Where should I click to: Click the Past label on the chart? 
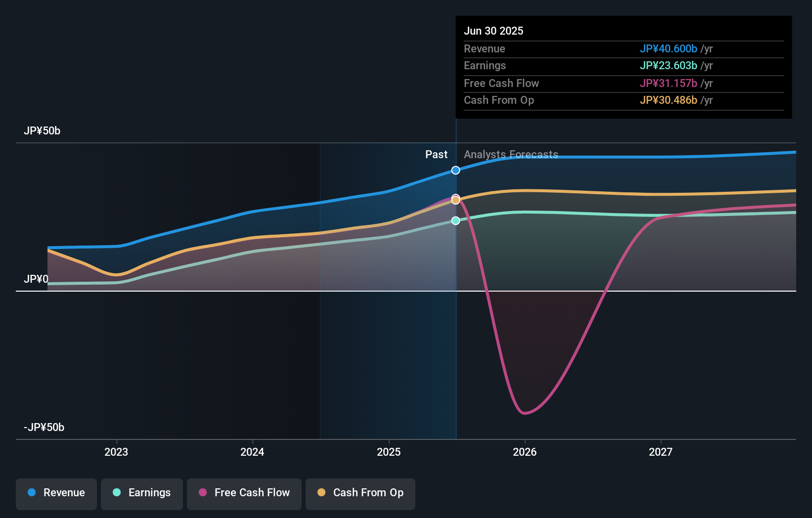[436, 155]
